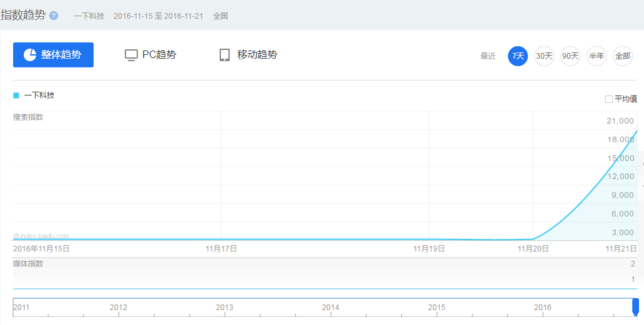Switch to the PC趋势 tab
The width and height of the screenshot is (644, 325).
pos(151,55)
